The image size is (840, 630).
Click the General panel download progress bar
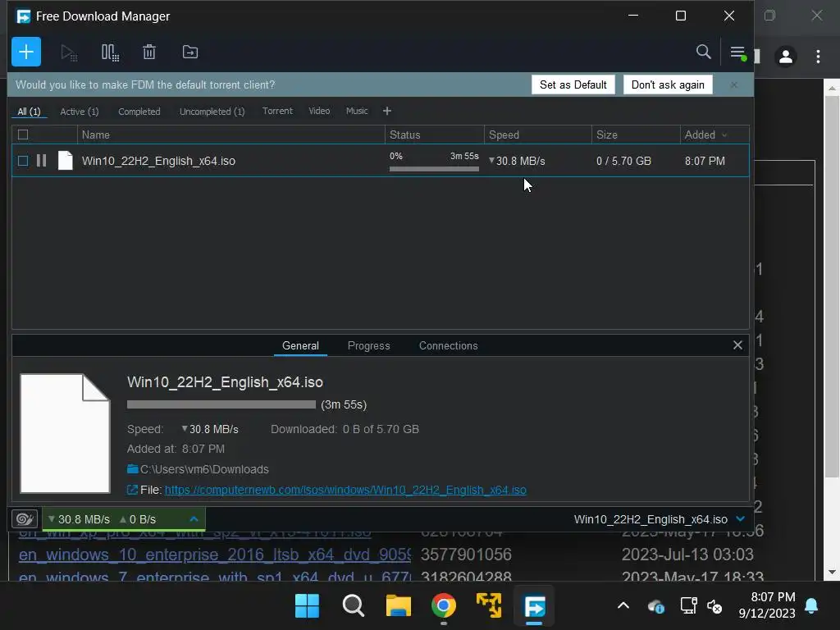tap(221, 404)
